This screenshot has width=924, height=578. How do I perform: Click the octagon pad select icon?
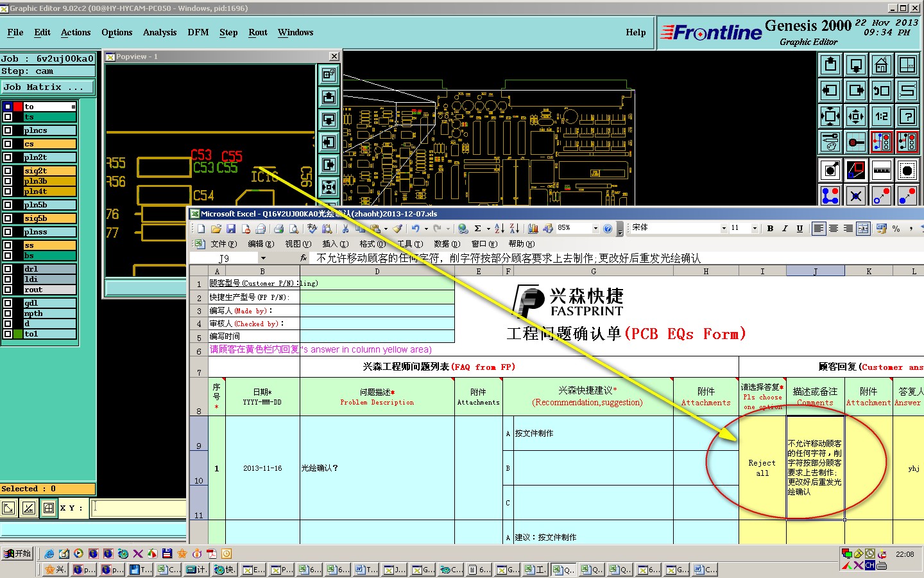[x=907, y=170]
